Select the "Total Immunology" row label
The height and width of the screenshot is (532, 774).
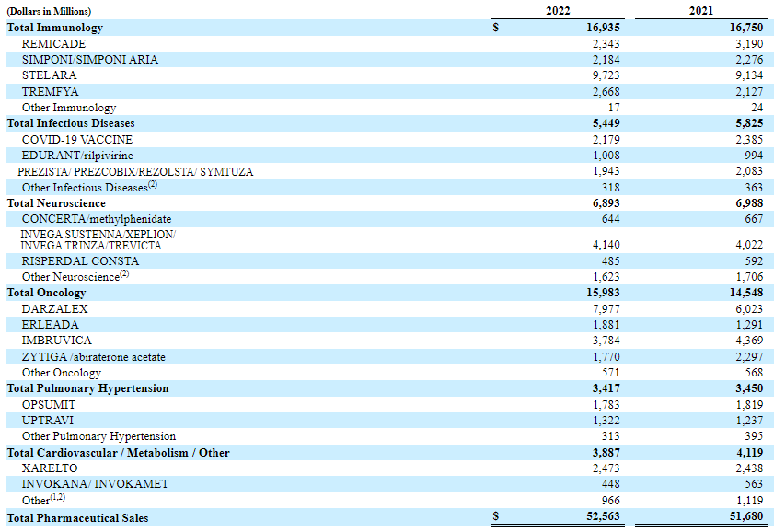[x=55, y=28]
